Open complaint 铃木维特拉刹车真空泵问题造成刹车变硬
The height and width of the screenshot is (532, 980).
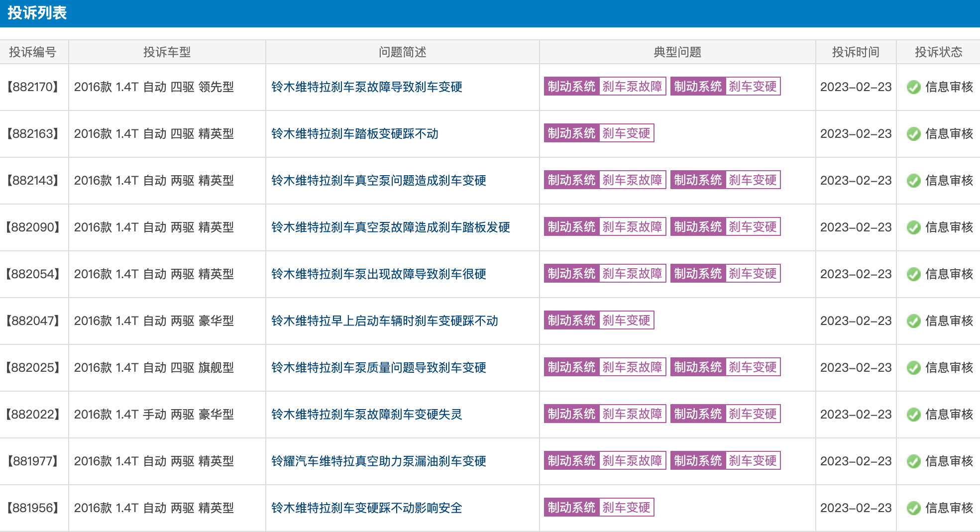click(379, 181)
